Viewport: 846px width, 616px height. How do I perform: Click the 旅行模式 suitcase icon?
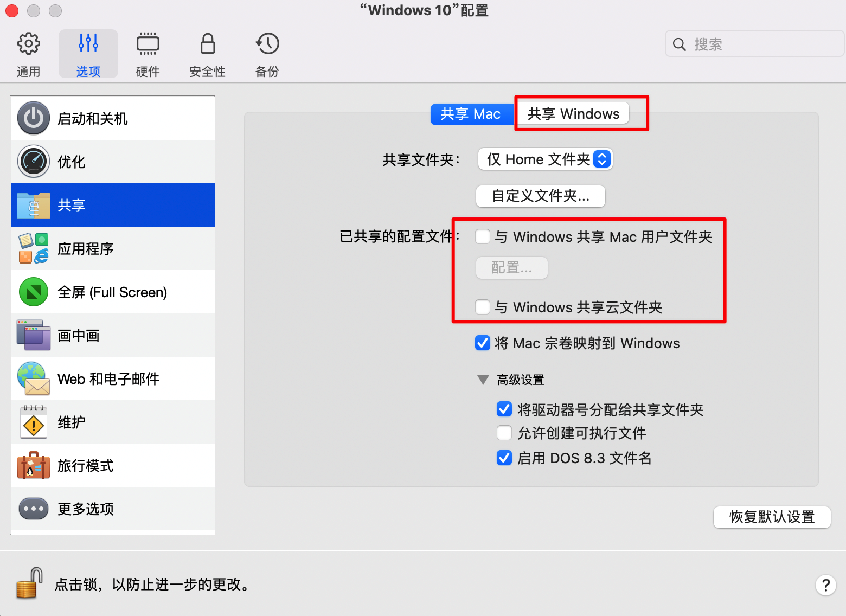point(34,465)
